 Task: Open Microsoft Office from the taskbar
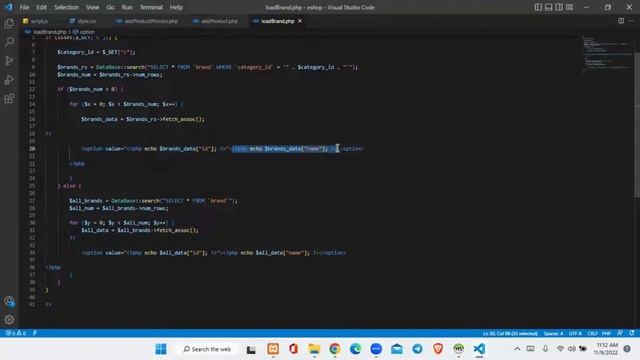[293, 349]
